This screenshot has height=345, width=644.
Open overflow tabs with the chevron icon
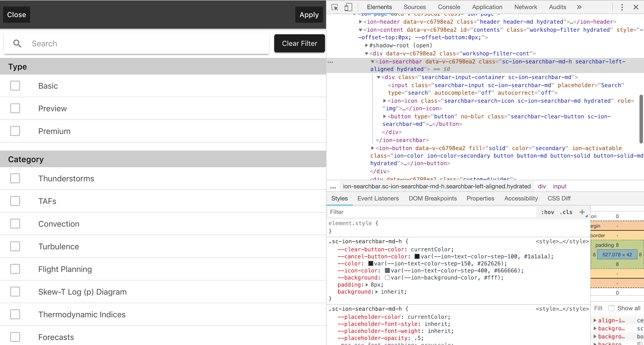click(x=579, y=7)
